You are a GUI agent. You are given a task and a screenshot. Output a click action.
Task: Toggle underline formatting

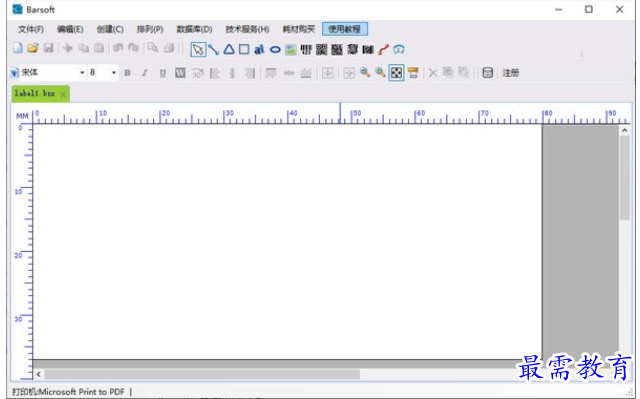tap(162, 73)
